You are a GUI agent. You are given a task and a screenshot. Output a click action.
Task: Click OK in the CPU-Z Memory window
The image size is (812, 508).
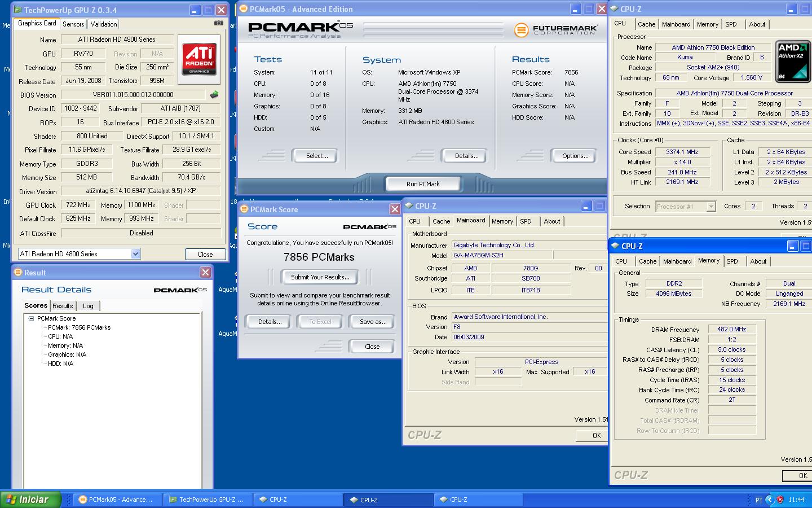(x=797, y=475)
